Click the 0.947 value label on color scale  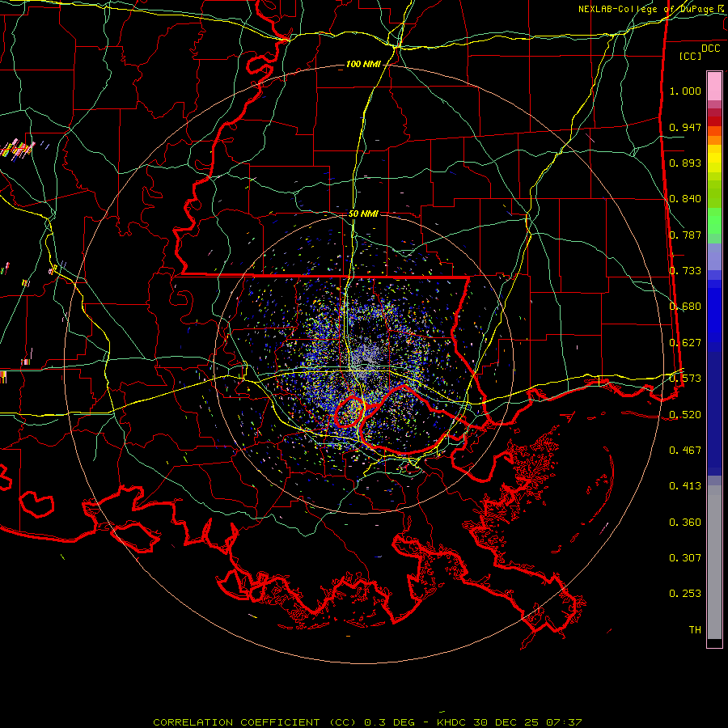click(685, 127)
